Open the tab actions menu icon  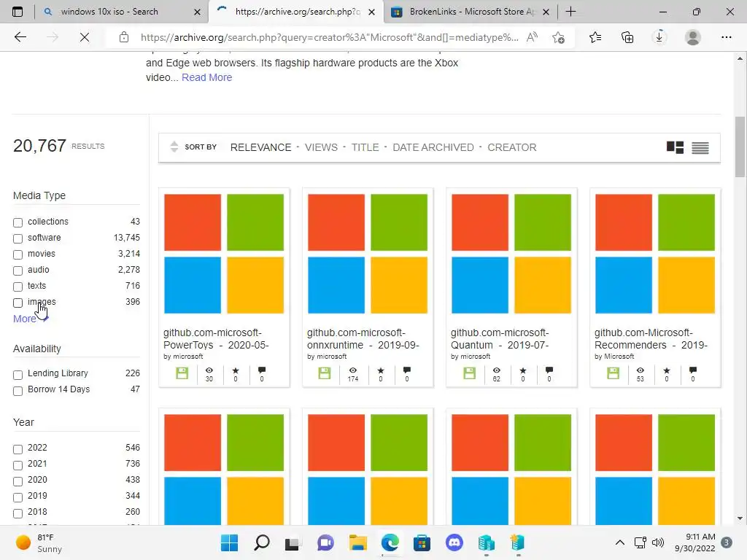[18, 12]
